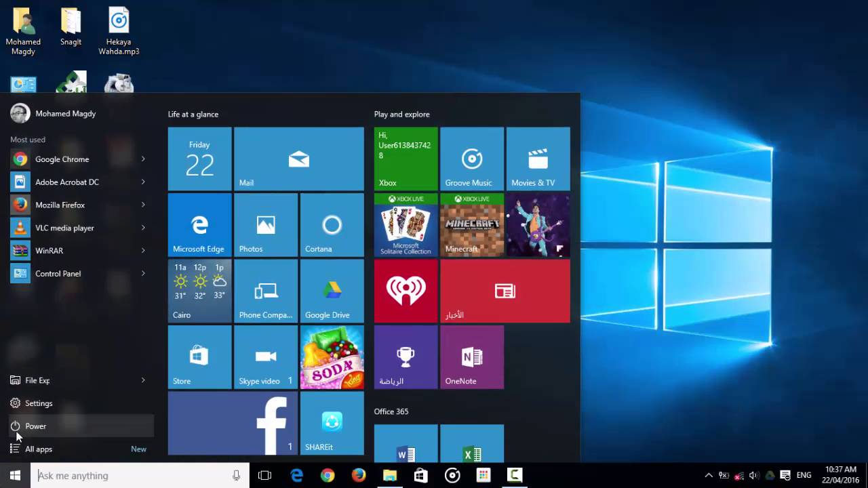Open Task View from the taskbar
Viewport: 868px width, 488px height.
click(265, 475)
